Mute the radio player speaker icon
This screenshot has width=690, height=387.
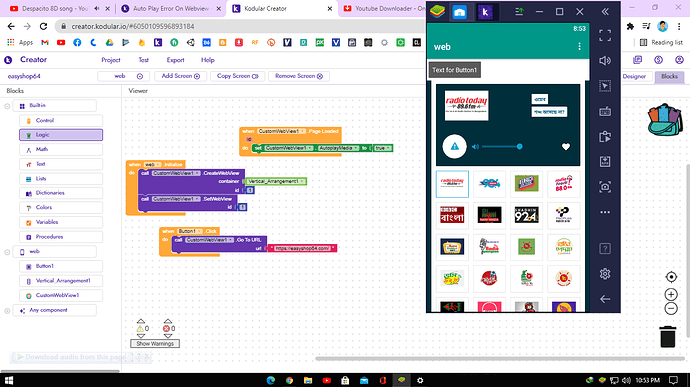475,147
